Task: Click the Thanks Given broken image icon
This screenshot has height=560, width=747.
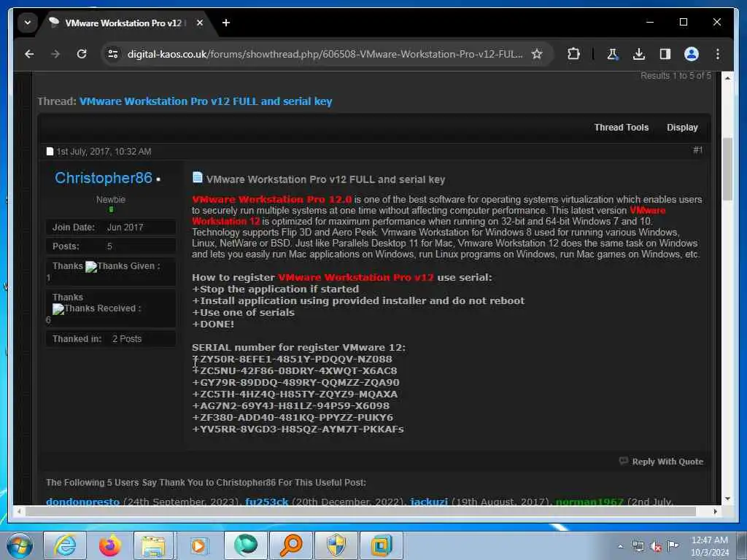Action: [x=90, y=267]
